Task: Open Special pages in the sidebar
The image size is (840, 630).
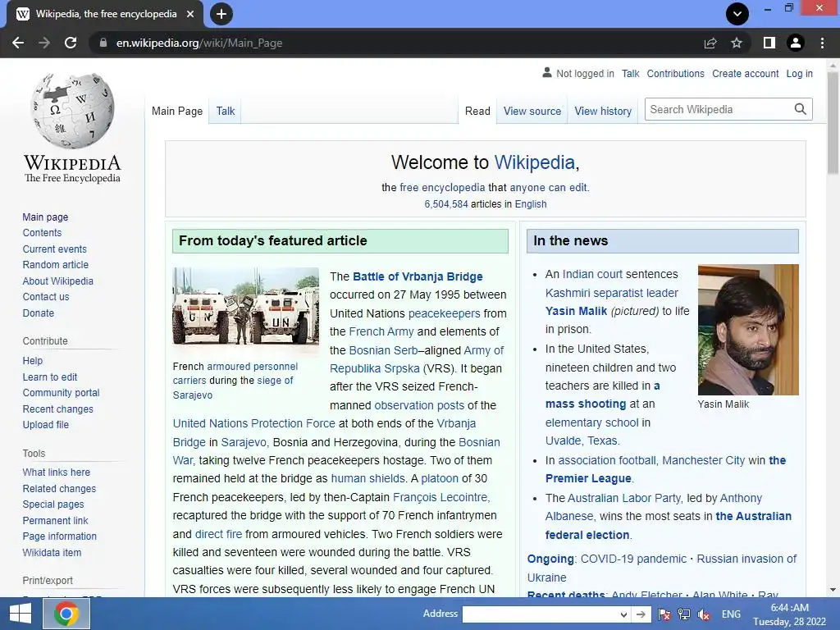Action: tap(53, 504)
